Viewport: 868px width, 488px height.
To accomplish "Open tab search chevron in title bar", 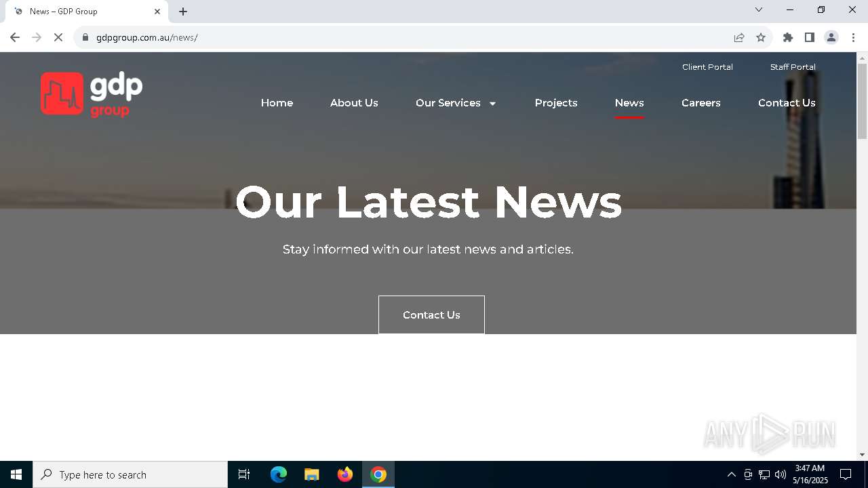I will [x=759, y=9].
